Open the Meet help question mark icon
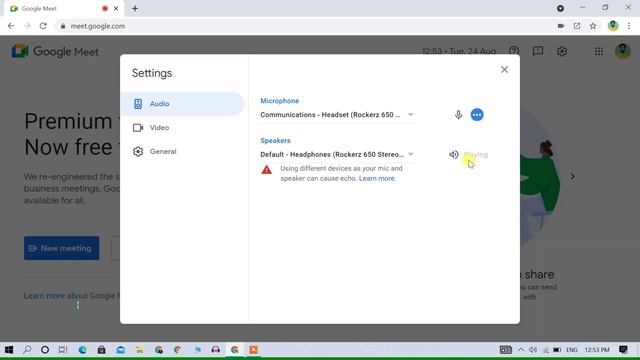640x360 pixels. click(514, 51)
